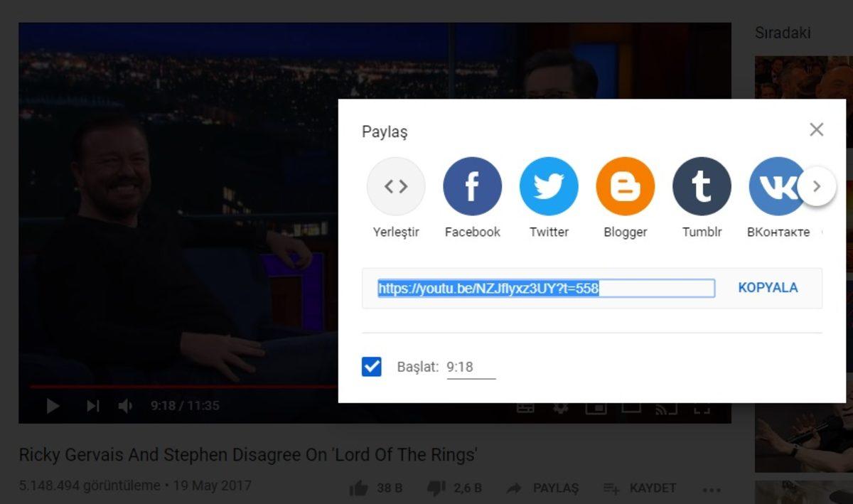The width and height of the screenshot is (853, 504).
Task: Enter fullscreen mode
Action: coord(702,407)
